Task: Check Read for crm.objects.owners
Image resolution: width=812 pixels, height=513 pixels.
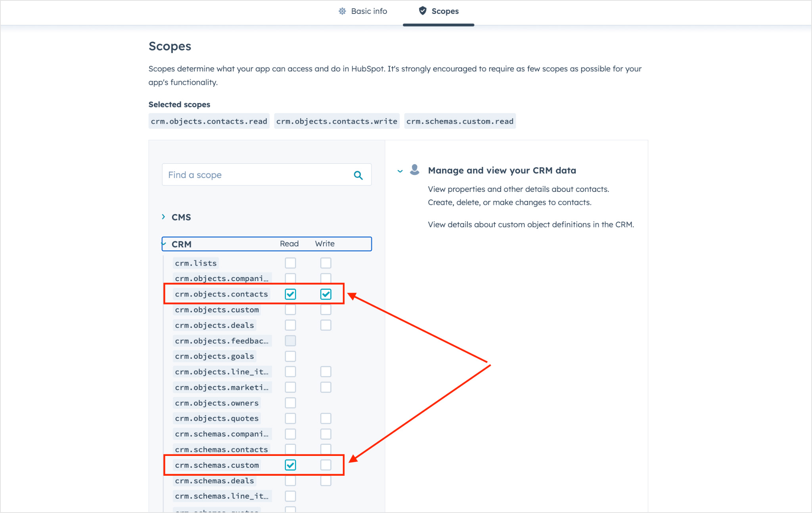Action: [x=290, y=403]
